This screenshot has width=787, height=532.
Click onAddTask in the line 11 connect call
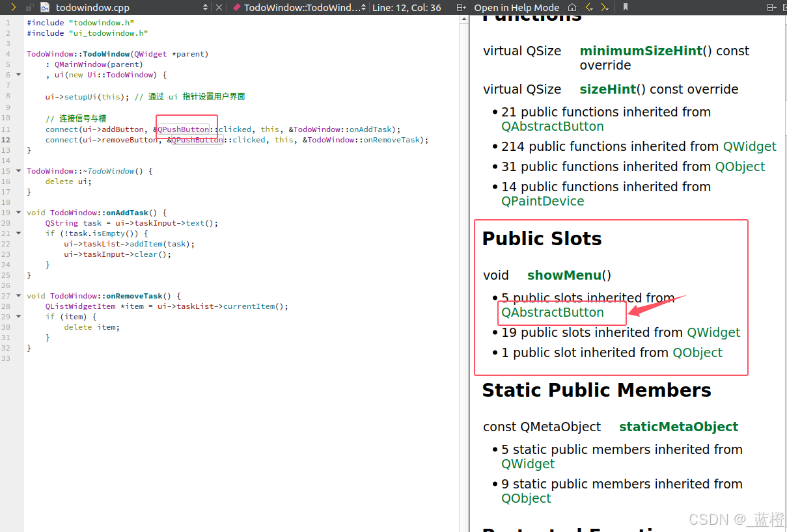372,129
